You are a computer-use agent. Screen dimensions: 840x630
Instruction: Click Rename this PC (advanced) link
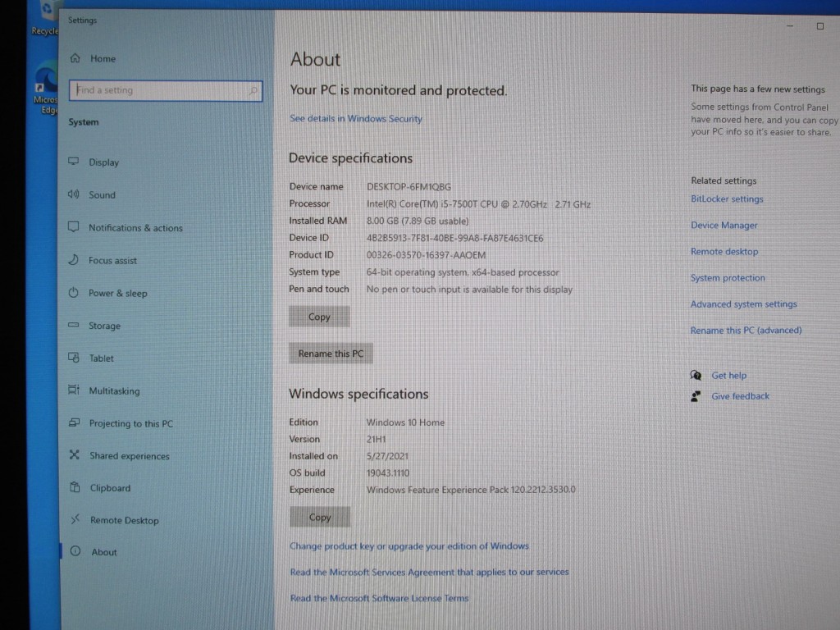click(x=746, y=330)
